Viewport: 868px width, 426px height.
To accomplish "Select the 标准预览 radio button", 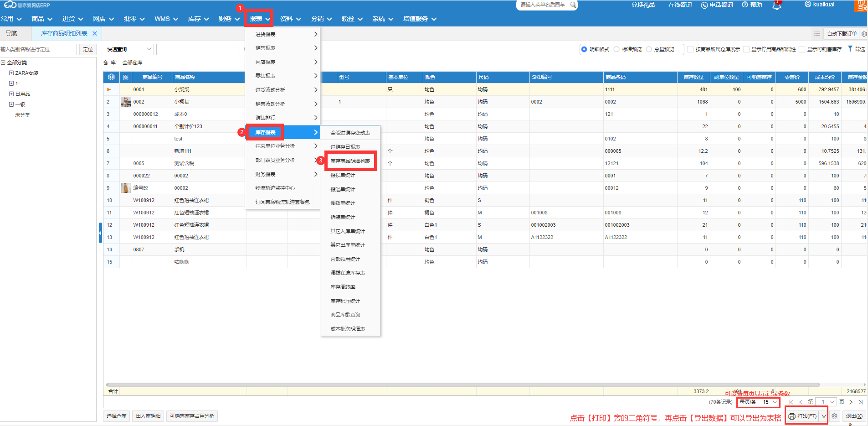I will click(616, 49).
